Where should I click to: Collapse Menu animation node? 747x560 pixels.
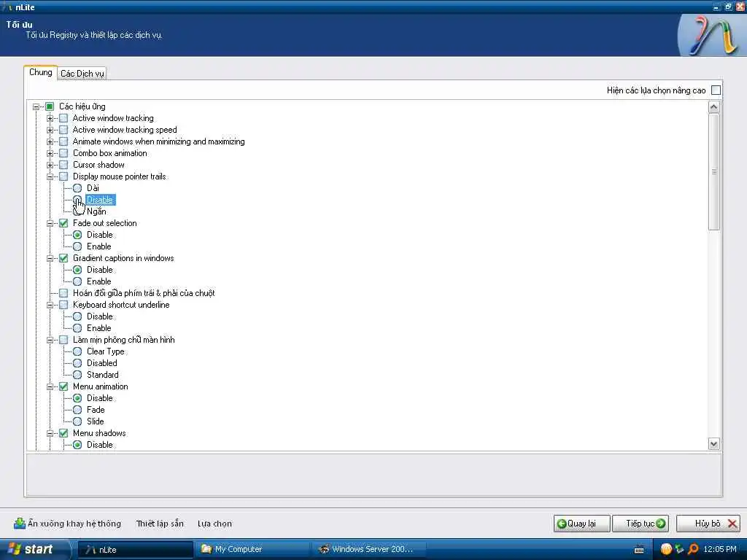tap(50, 386)
